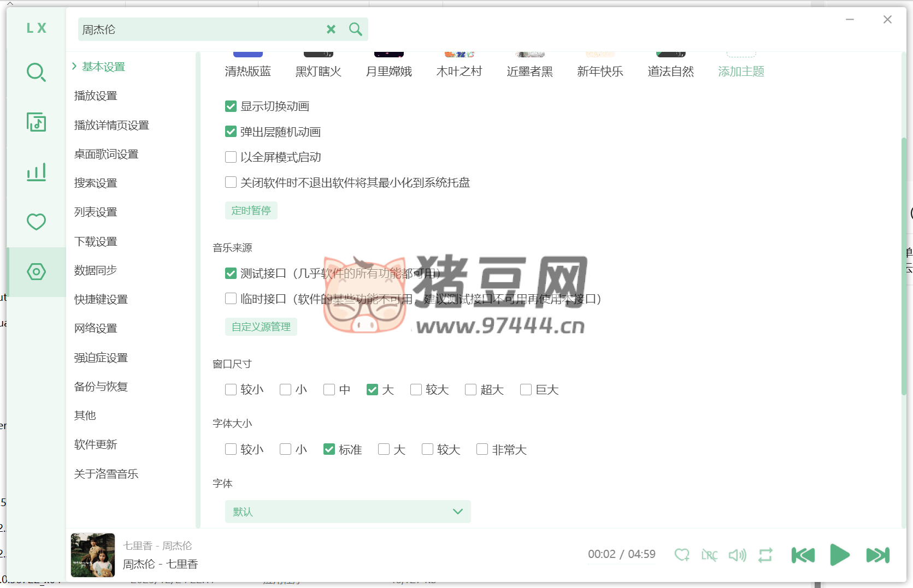Viewport: 913px width, 588px height.
Task: Open the favorites heart icon in sidebar
Action: coord(36,222)
